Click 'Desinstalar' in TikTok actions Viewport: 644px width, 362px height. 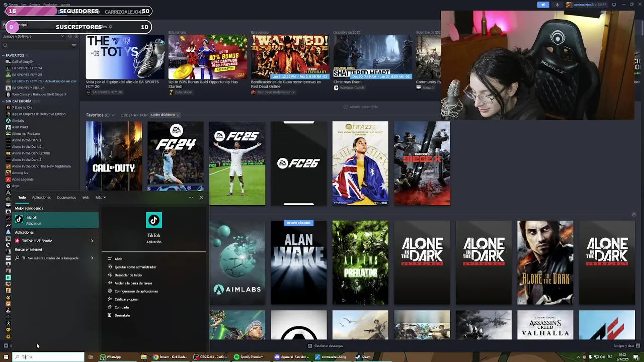coord(122,315)
